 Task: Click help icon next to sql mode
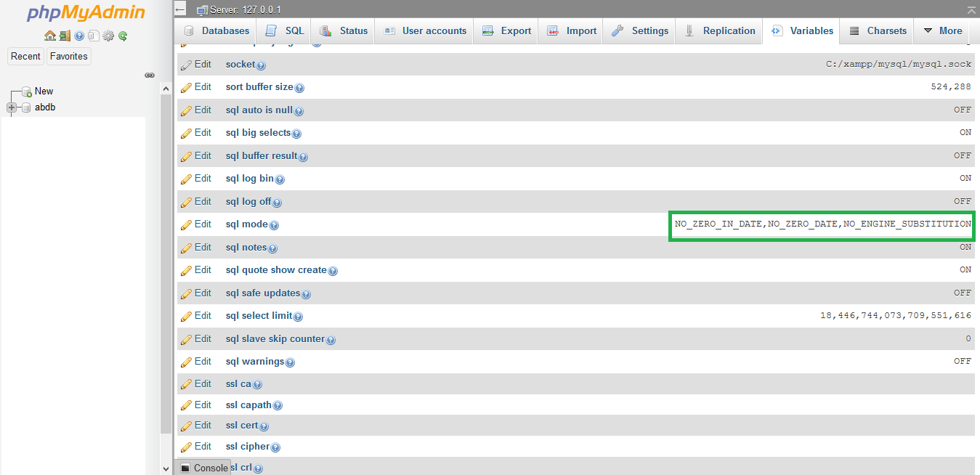point(274,225)
